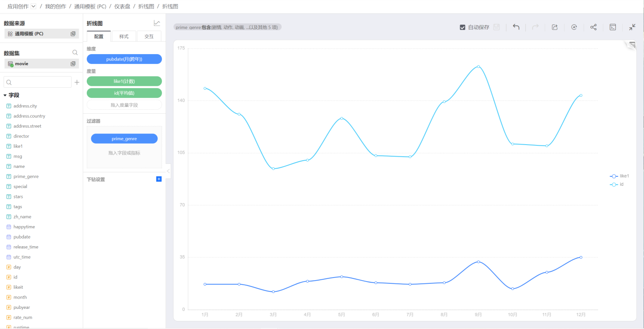Click the search icon beside 数据集
Image resolution: width=644 pixels, height=329 pixels.
point(75,53)
